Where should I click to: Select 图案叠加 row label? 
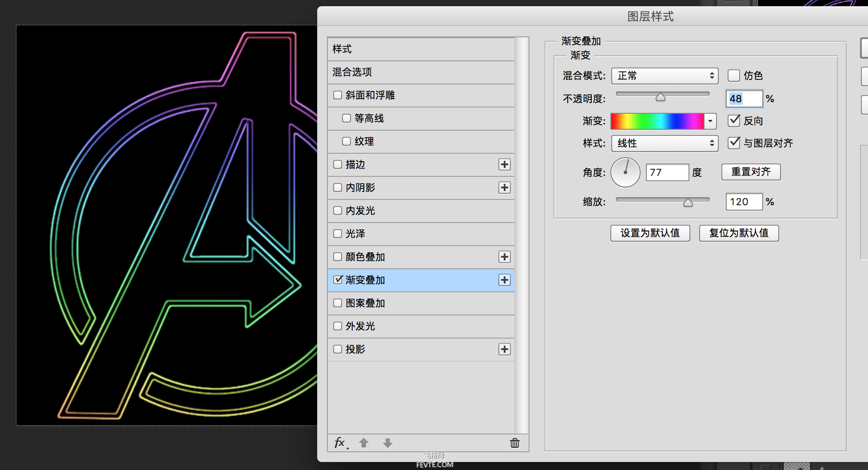[365, 303]
